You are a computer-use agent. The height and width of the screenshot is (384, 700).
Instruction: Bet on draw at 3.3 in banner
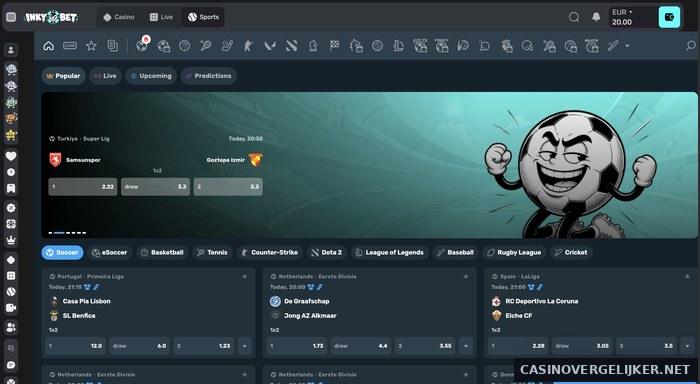(x=155, y=187)
